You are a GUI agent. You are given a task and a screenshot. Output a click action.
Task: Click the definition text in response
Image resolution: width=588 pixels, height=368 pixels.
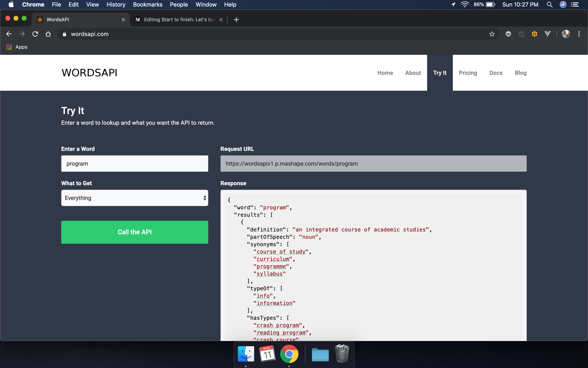[x=361, y=230]
